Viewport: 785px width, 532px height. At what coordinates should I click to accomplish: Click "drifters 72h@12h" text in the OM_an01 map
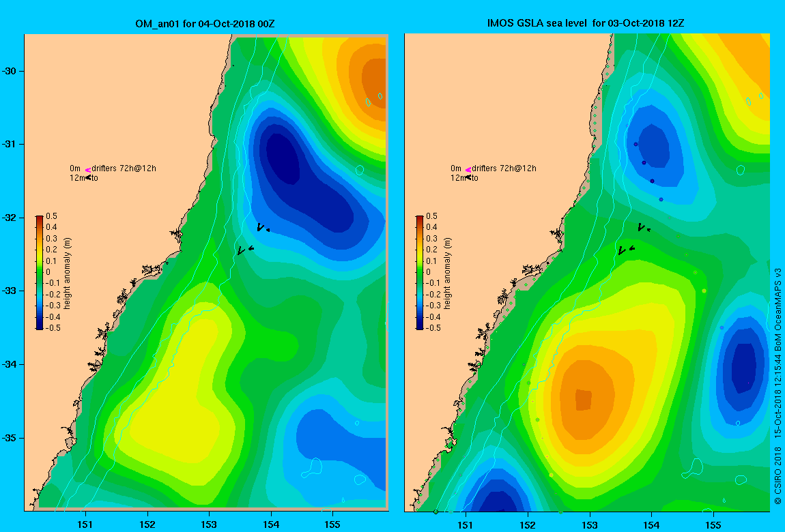[x=124, y=168]
